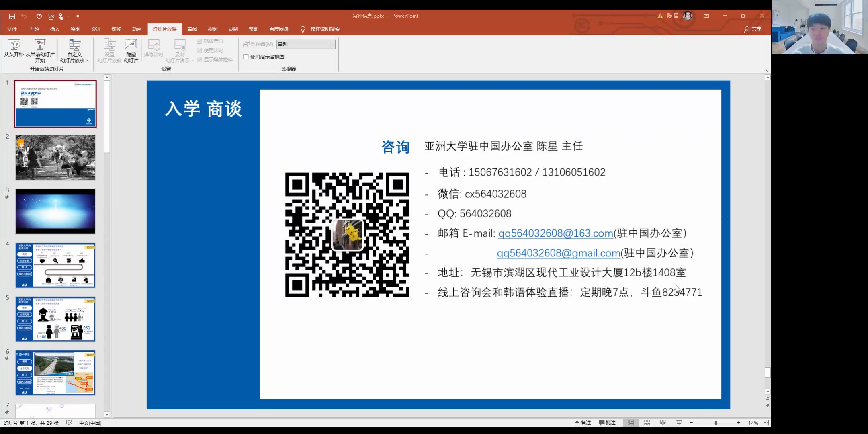Toggle Touch/Mouse mode icon in the quick access toolbar
The width and height of the screenshot is (868, 434).
pos(61,16)
